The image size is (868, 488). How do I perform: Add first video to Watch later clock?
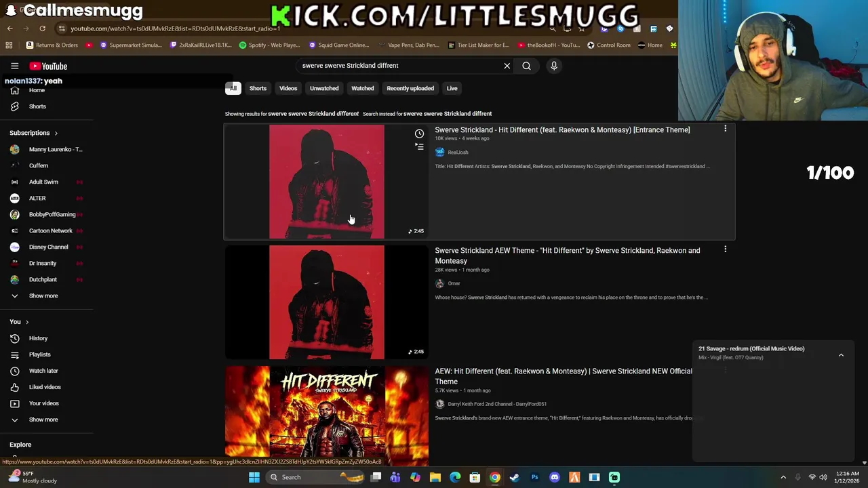pos(419,134)
